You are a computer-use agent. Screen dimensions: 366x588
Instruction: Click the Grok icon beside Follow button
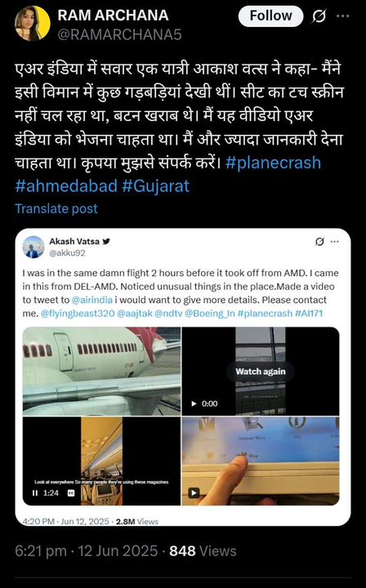click(319, 16)
